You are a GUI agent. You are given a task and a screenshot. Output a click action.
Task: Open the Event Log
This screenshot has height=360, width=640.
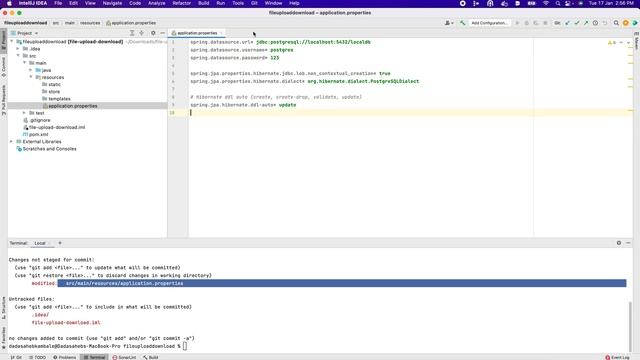[x=617, y=357]
